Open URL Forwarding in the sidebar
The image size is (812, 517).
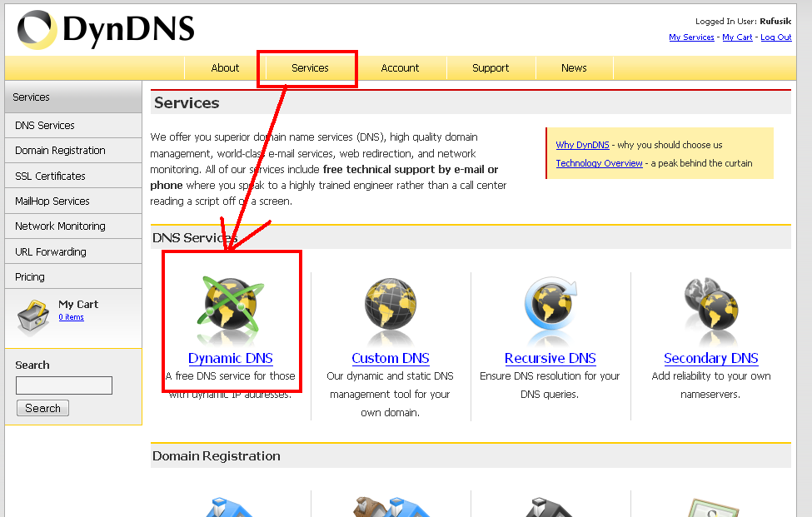[73, 251]
